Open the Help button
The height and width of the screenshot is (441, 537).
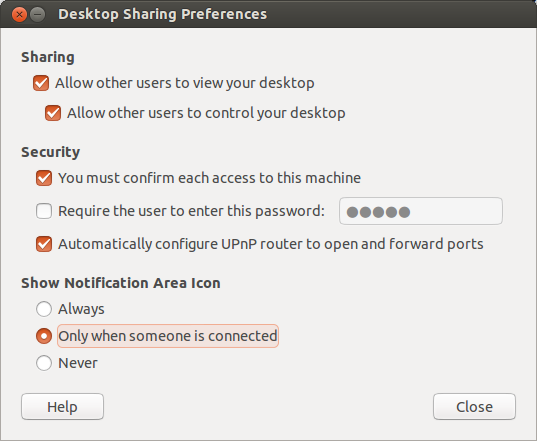click(62, 407)
